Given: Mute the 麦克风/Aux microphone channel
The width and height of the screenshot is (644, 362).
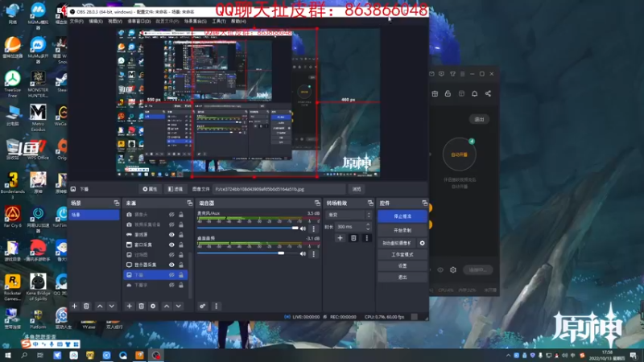Looking at the screenshot, I should (x=303, y=228).
